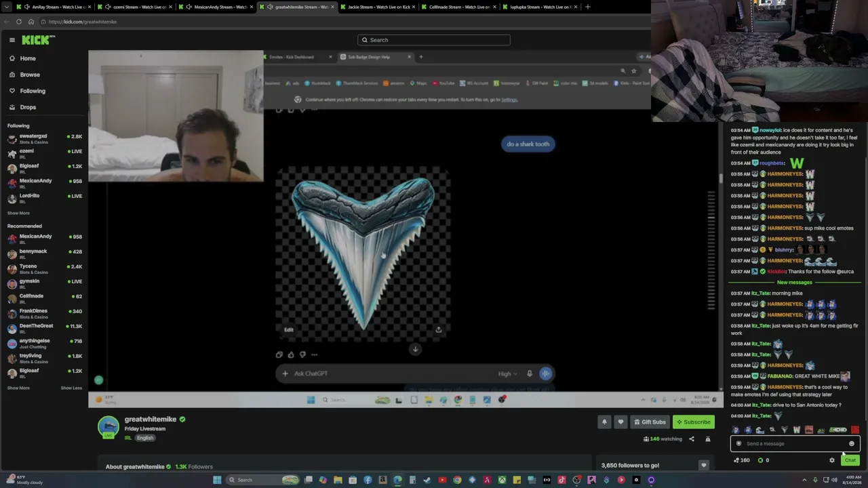868x488 pixels.
Task: Insert the shark tooth quick emote
Action: 785,430
